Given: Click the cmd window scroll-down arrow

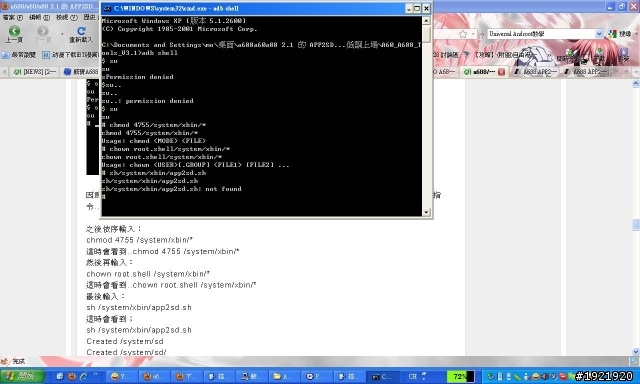Looking at the screenshot, I should pyautogui.click(x=426, y=212).
